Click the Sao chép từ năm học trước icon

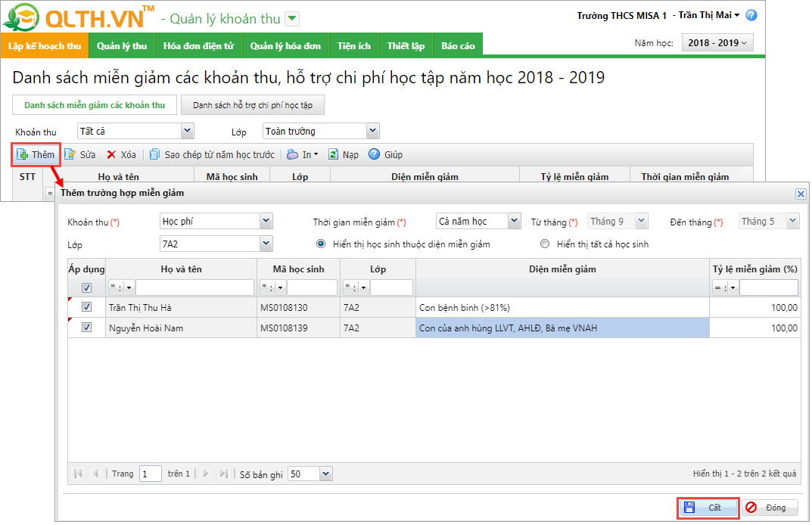(x=155, y=154)
